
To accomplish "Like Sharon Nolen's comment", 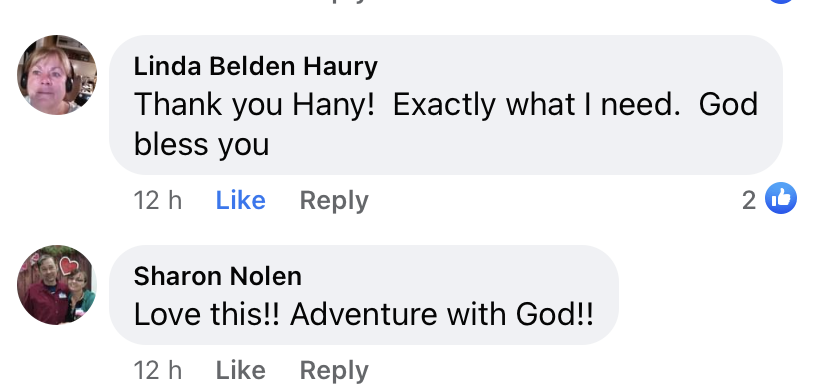I will pyautogui.click(x=241, y=370).
